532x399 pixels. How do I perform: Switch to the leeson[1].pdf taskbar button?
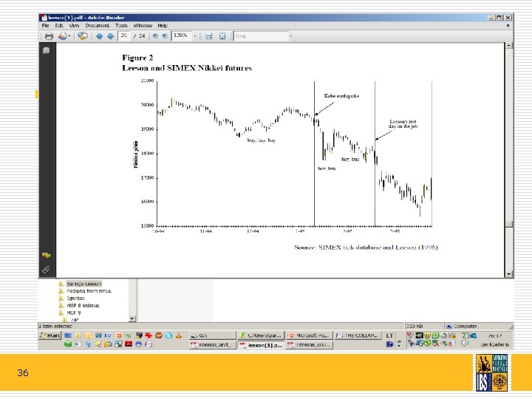(x=261, y=345)
